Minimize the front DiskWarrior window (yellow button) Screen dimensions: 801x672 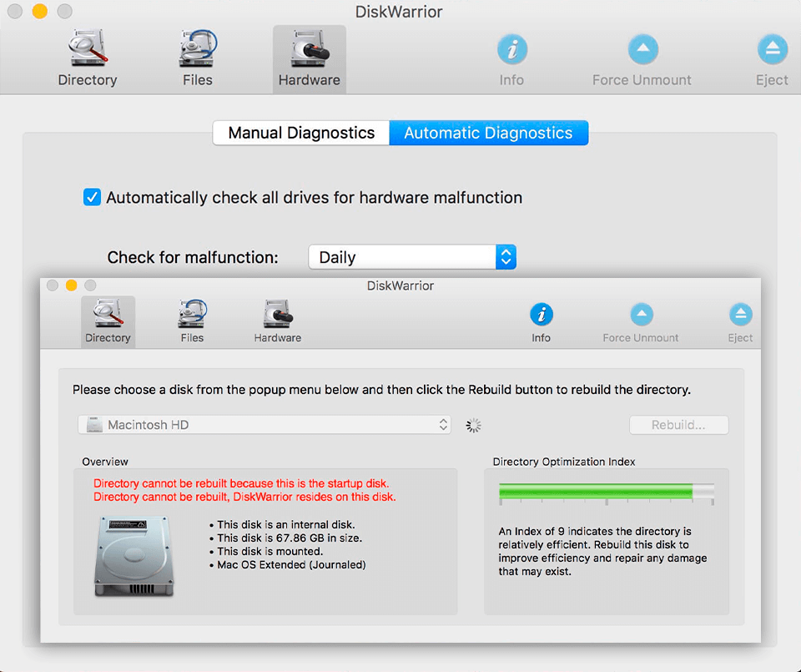click(x=72, y=285)
